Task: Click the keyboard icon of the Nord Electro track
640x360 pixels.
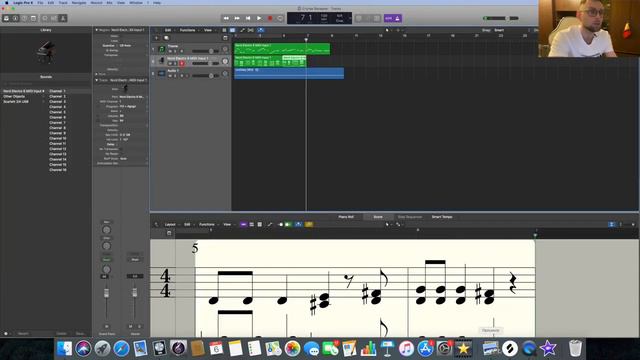Action: 162,61
